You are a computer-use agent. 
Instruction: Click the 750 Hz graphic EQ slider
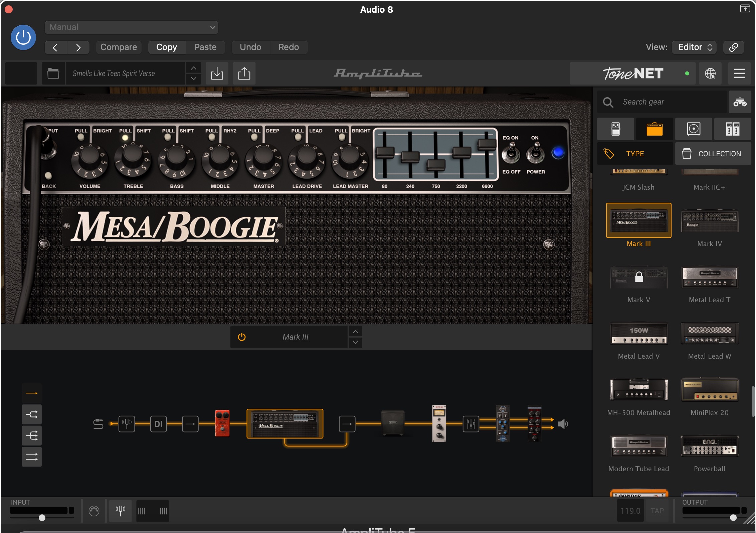(x=436, y=165)
